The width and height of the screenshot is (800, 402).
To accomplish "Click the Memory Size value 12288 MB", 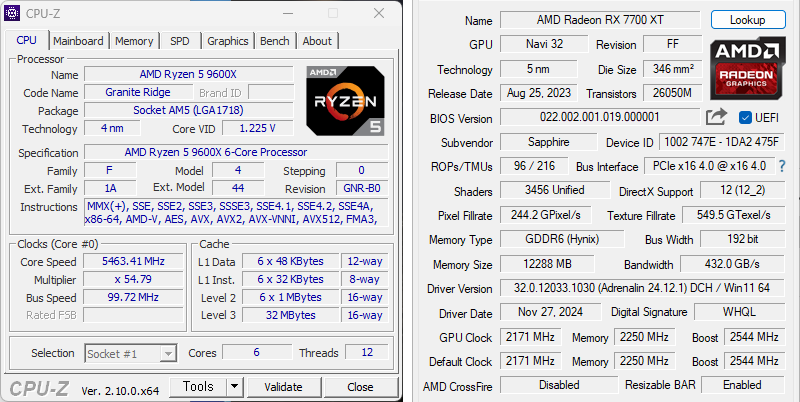I will (x=547, y=264).
